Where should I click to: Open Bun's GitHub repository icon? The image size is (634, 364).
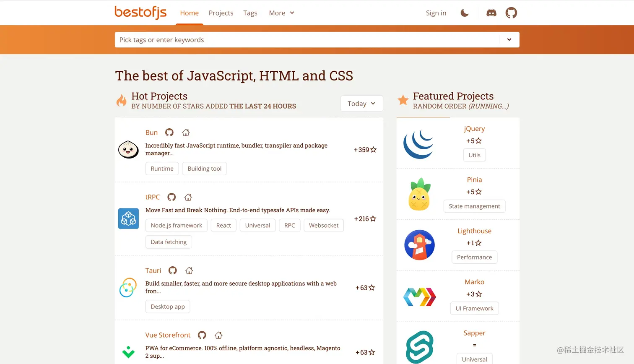pos(169,133)
